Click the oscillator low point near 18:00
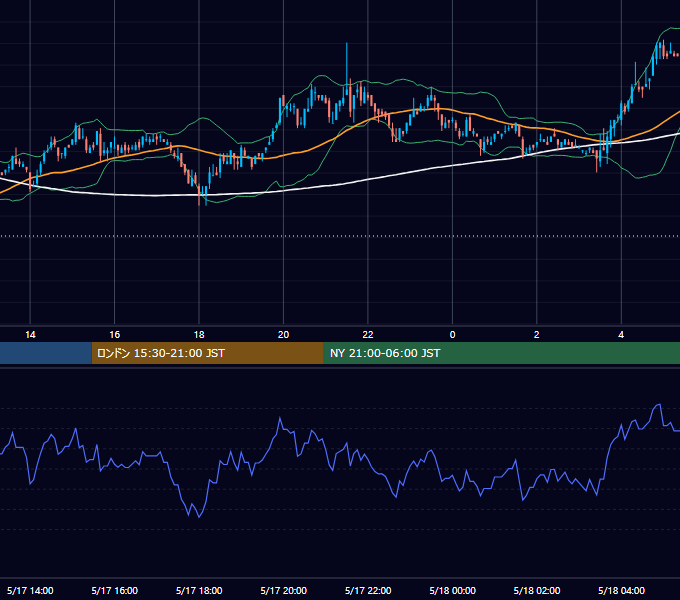Screen dimensions: 680x600 (x=199, y=516)
